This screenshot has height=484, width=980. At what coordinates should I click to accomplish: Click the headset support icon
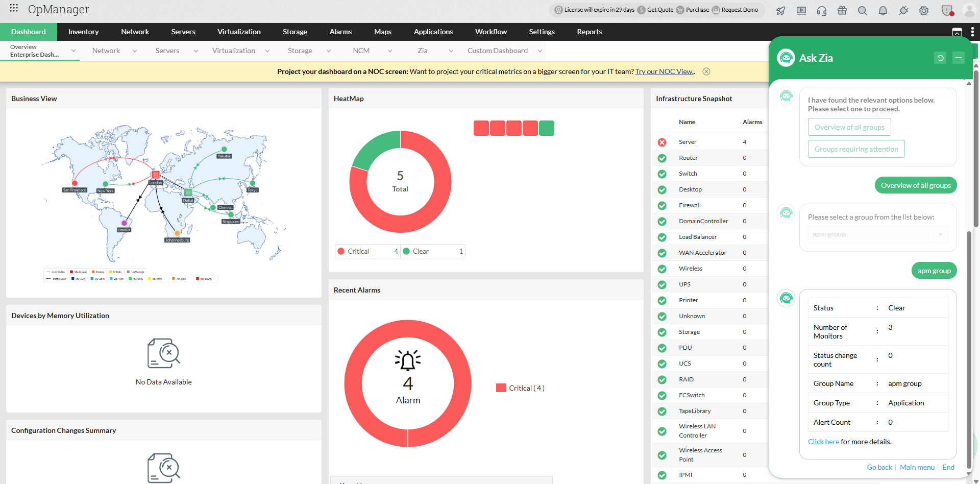point(822,10)
